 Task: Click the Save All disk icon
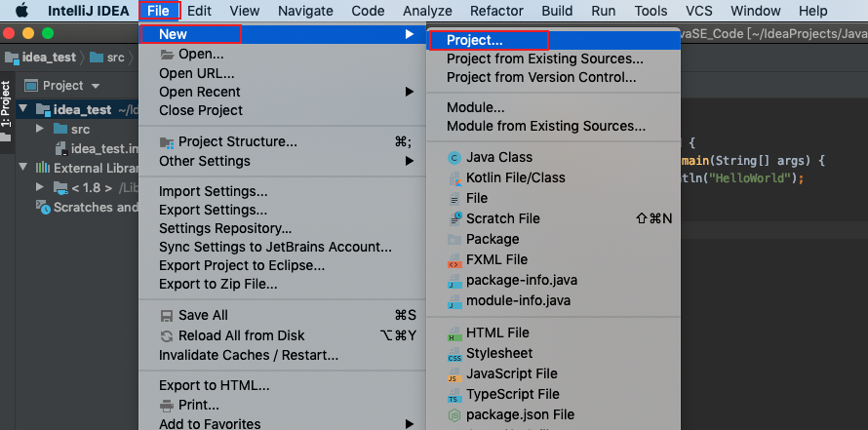pos(167,315)
